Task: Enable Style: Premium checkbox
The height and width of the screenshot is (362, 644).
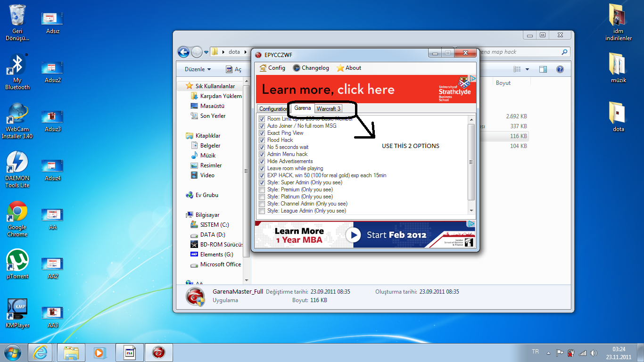Action: point(262,189)
